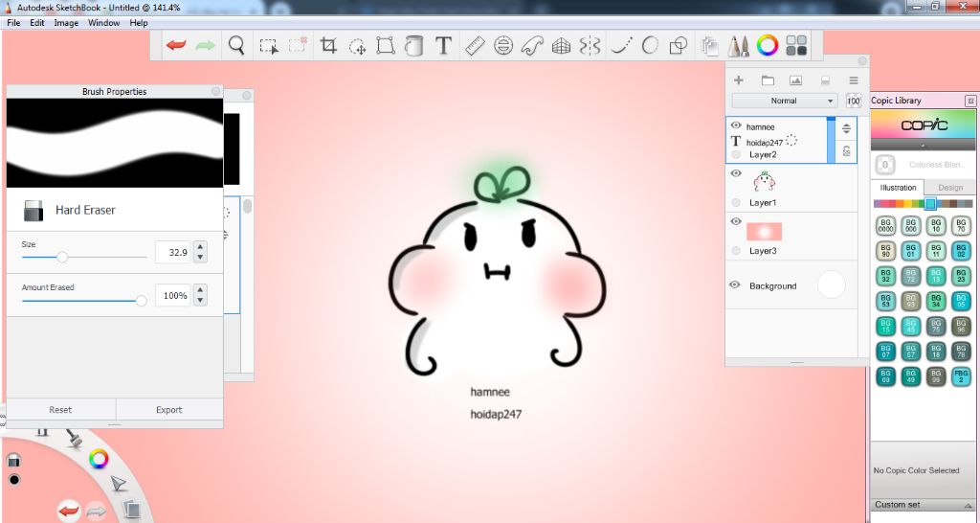
Task: Click the undo arrow in the lagoon corner
Action: point(69,511)
